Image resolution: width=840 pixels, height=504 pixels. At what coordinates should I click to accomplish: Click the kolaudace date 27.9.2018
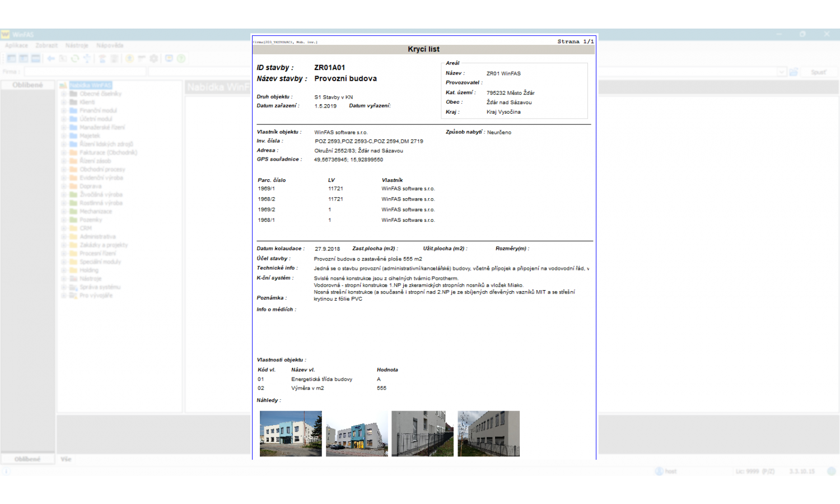coord(328,249)
